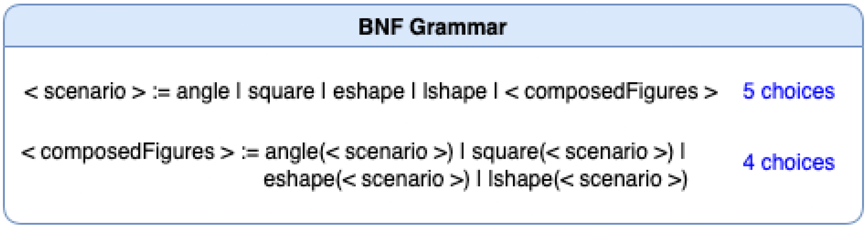868x230 pixels.
Task: Select "< composedFigures >" ending the first rule
Action: point(611,92)
